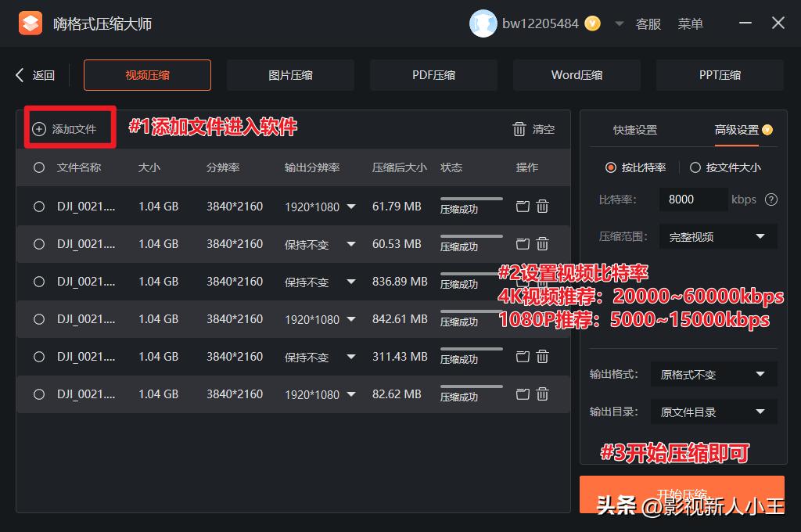This screenshot has width=801, height=532.
Task: Focus the 比特率 input field showing 8000
Action: click(x=693, y=199)
